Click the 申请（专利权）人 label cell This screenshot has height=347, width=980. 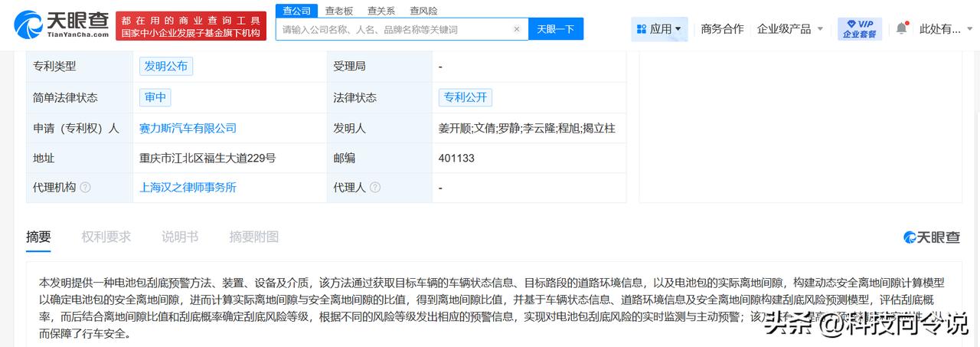[80, 128]
